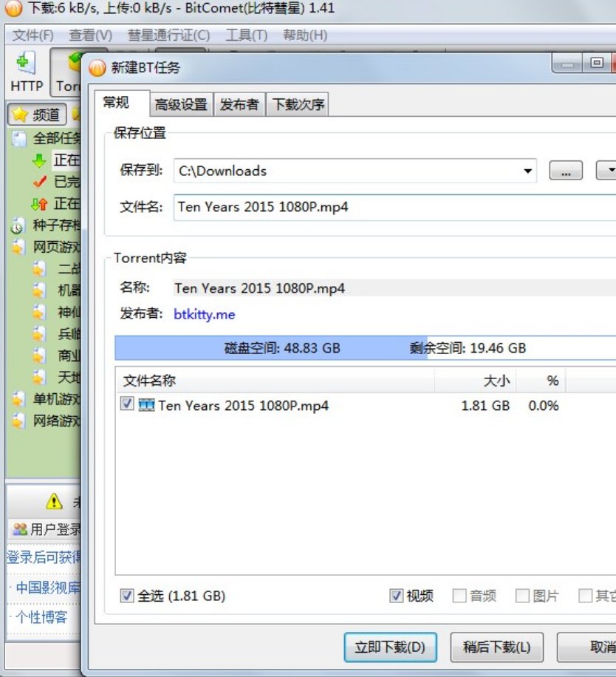Click the disk space usage bar
Viewport: 616px width, 677px height.
click(x=365, y=348)
